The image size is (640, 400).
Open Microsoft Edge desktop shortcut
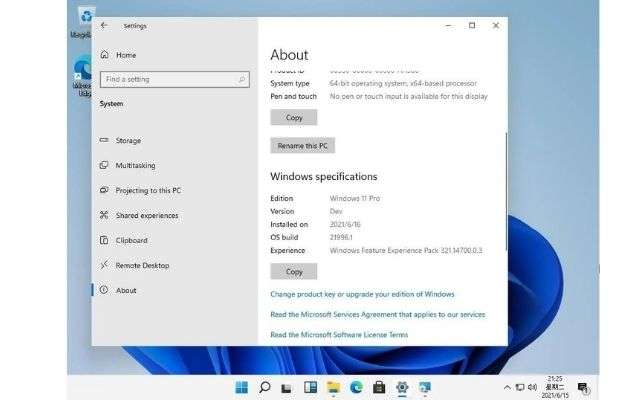[x=82, y=78]
